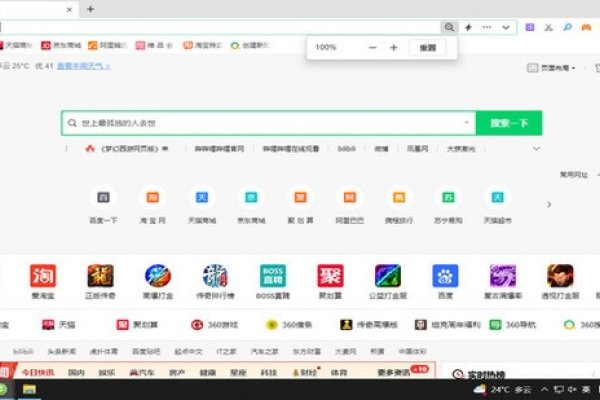Decrease zoom with the minus button
The height and width of the screenshot is (400, 600).
tap(372, 47)
